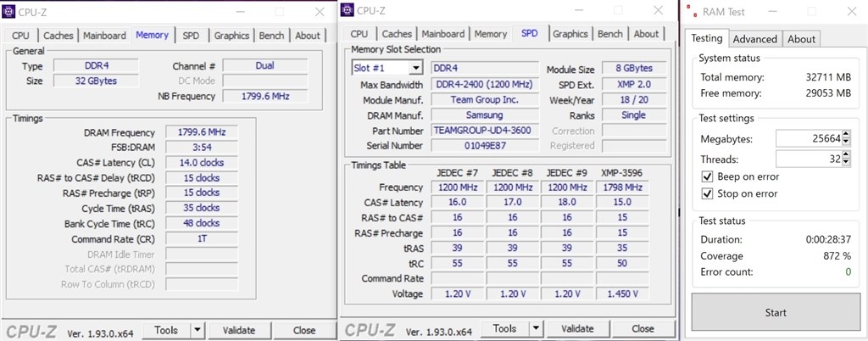Expand the Tools dropdown arrow in Memory window
This screenshot has width=868, height=341.
tap(197, 331)
